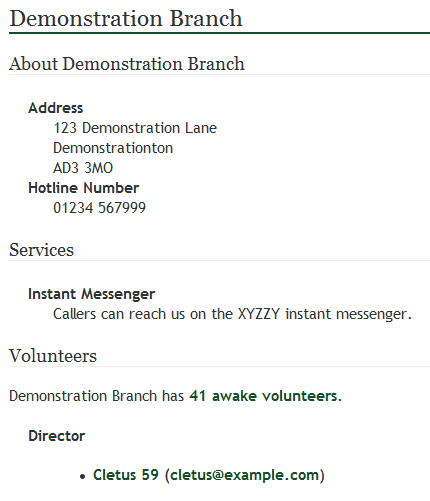Screen dimensions: 430x501
Task: Select the Volunteers section heading
Action: point(53,356)
